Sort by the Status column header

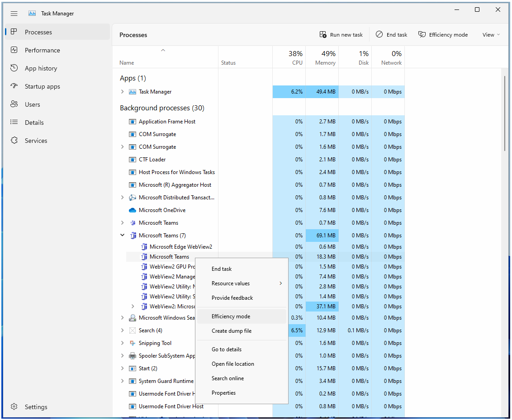click(x=245, y=57)
